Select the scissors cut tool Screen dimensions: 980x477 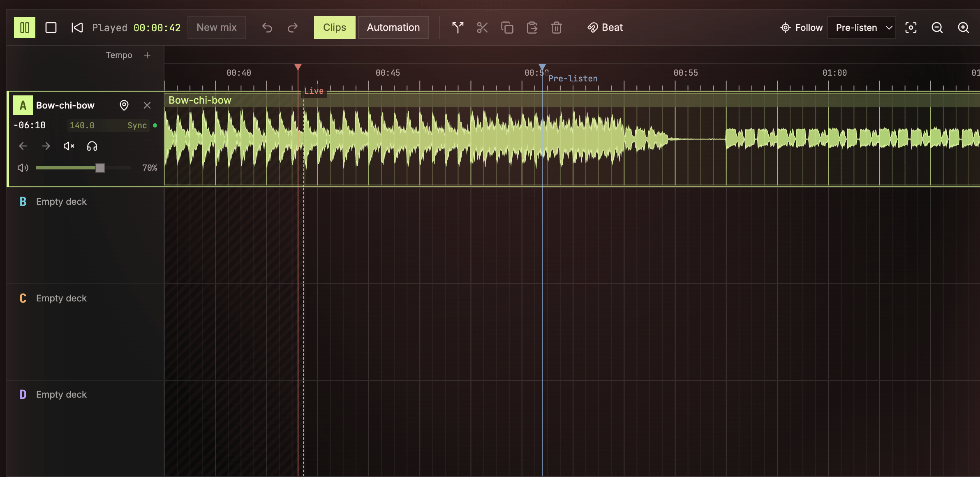coord(482,28)
